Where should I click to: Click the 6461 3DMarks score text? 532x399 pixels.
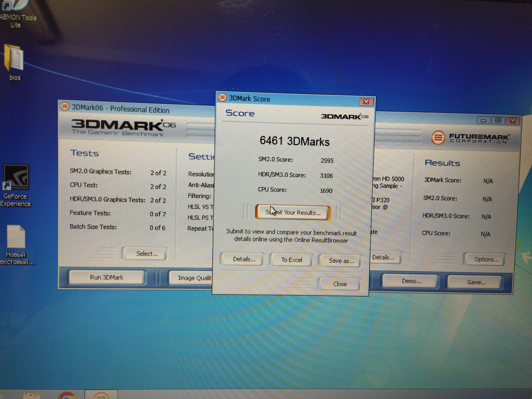295,141
